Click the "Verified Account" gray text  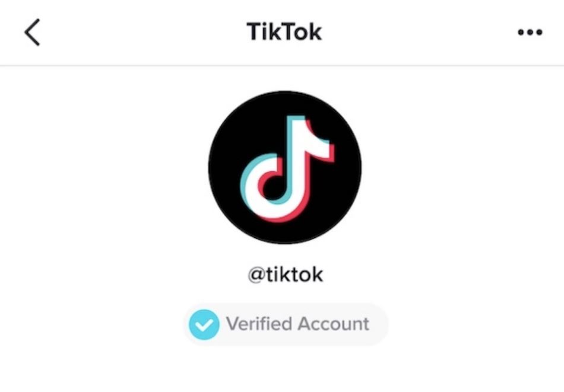tap(297, 324)
